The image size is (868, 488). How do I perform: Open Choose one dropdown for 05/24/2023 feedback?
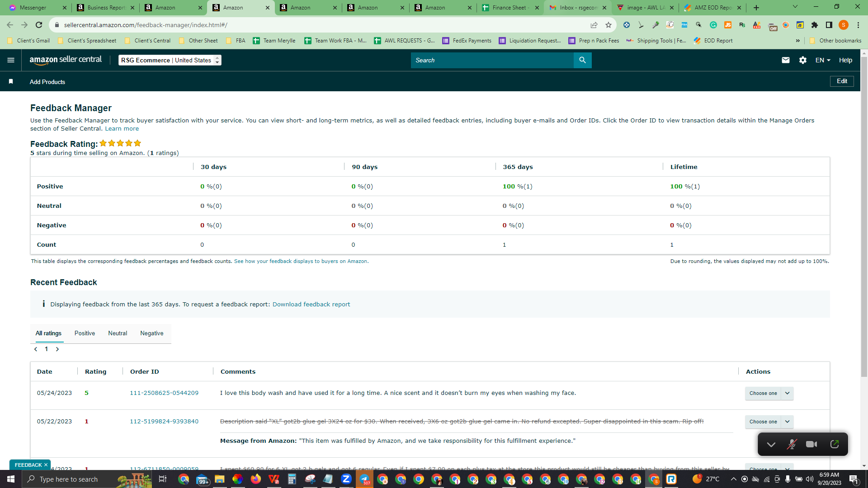769,393
